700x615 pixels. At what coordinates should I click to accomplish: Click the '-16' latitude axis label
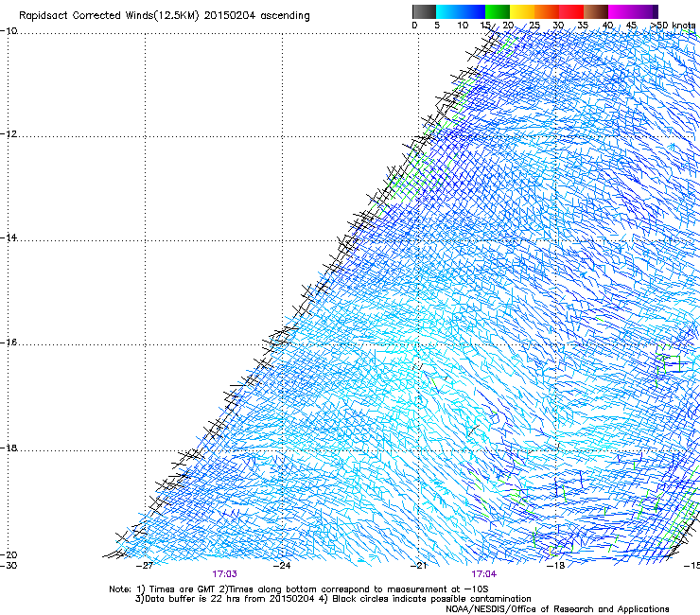click(9, 343)
